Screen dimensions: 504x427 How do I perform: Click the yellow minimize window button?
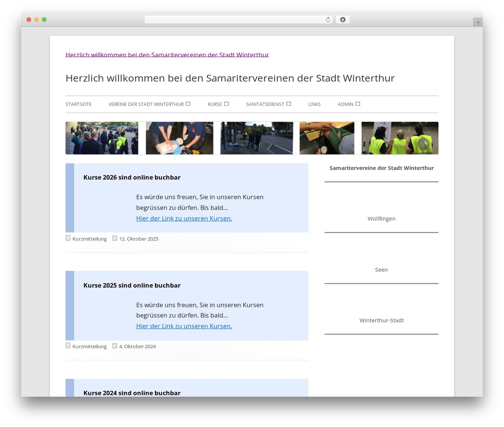36,20
